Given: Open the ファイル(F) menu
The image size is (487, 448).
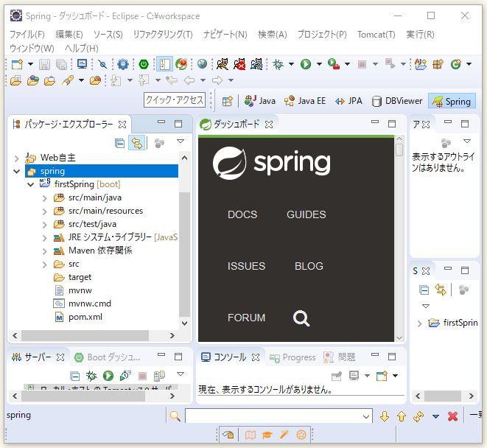Looking at the screenshot, I should click(x=27, y=34).
